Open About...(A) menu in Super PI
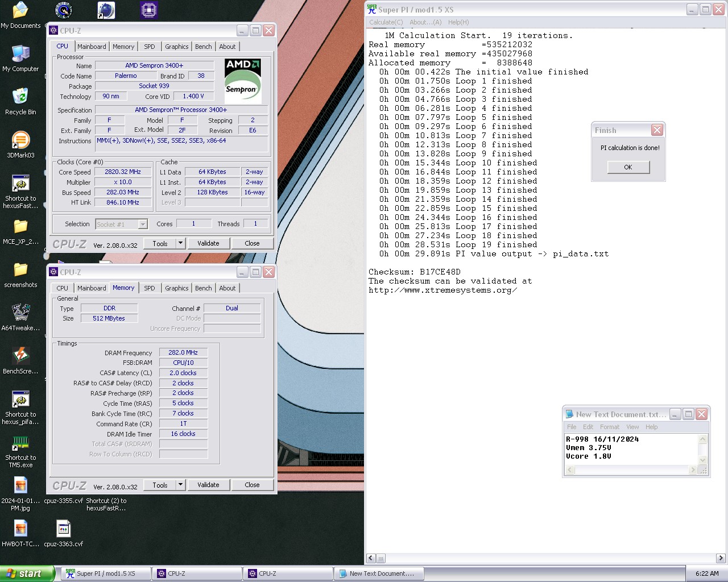The width and height of the screenshot is (728, 582). tap(425, 22)
